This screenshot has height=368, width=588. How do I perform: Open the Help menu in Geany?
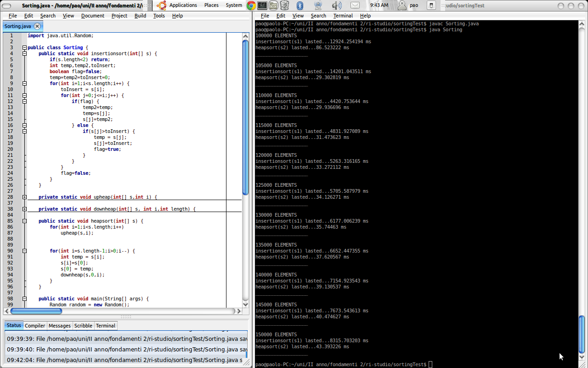[x=177, y=16]
